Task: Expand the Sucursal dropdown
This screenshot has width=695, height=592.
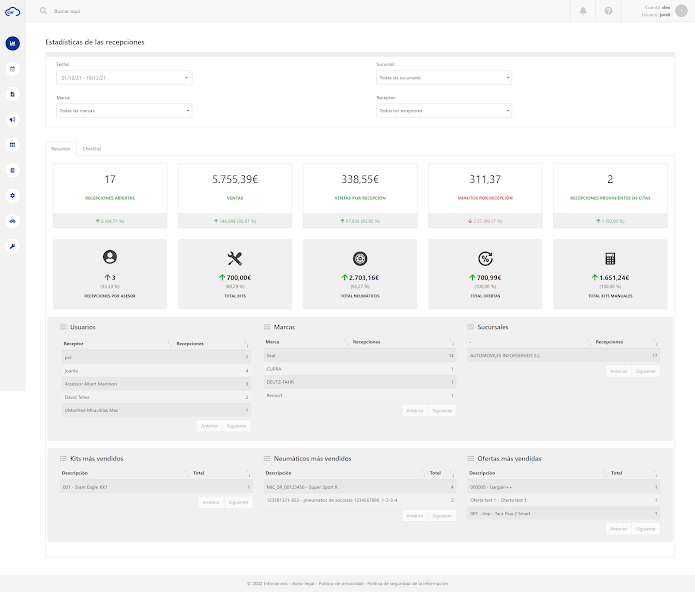Action: (x=444, y=77)
